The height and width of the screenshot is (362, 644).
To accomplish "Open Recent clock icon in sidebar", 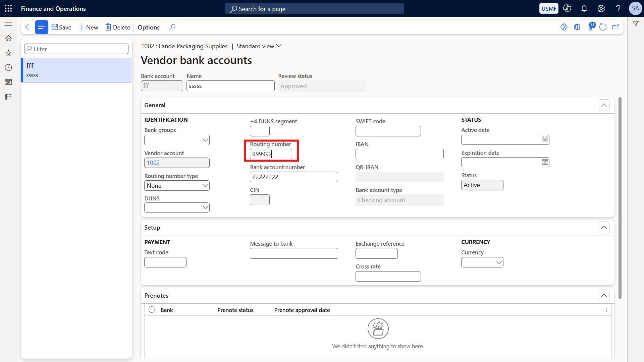I will point(8,68).
